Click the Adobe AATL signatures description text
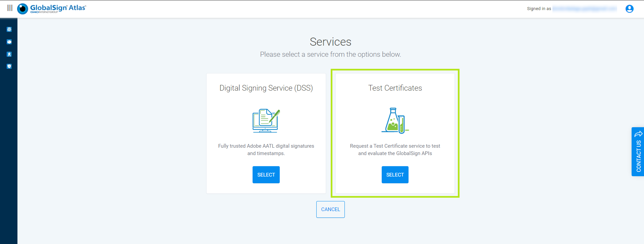 point(266,150)
